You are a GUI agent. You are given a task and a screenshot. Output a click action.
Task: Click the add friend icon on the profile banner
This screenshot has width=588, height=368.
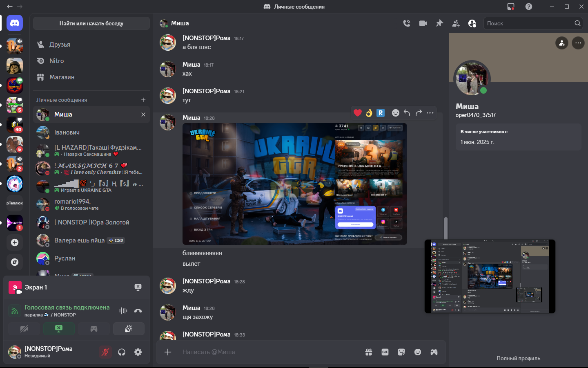point(562,43)
